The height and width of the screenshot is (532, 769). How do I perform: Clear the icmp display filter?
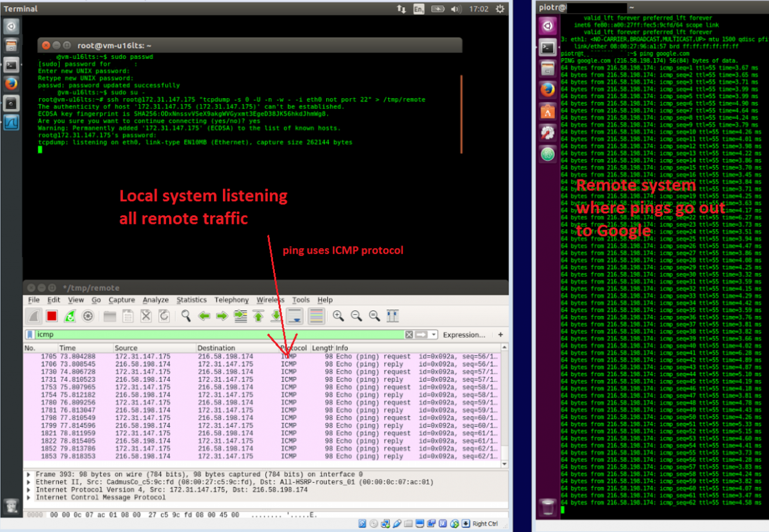pyautogui.click(x=409, y=334)
